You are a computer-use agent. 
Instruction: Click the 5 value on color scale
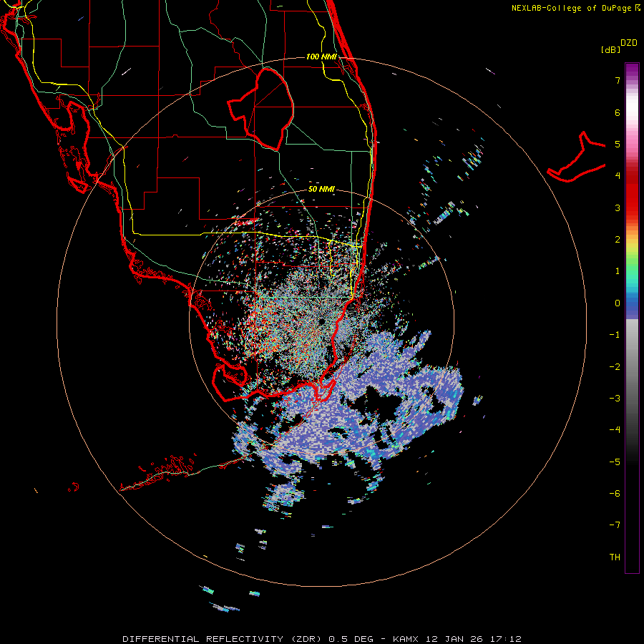tap(618, 144)
